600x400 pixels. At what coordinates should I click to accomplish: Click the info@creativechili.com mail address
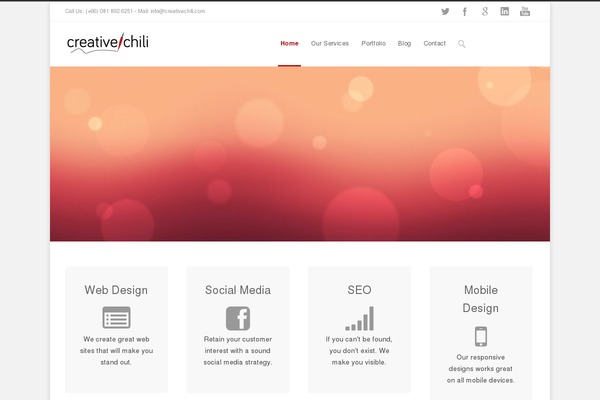coord(178,11)
